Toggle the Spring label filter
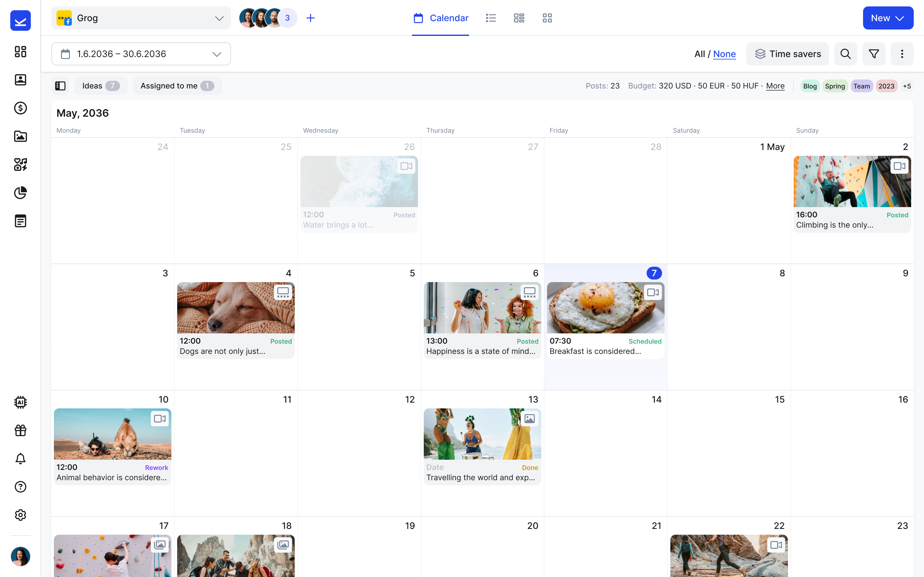Image resolution: width=924 pixels, height=577 pixels. (x=835, y=86)
